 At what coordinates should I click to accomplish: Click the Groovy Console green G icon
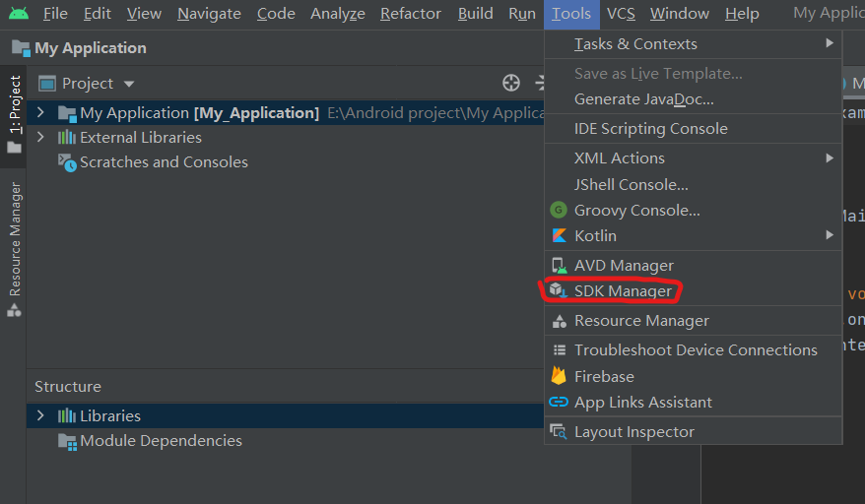(x=559, y=210)
